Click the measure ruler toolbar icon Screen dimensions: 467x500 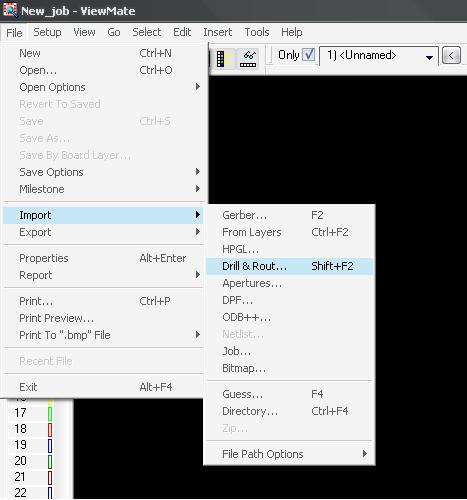point(248,59)
